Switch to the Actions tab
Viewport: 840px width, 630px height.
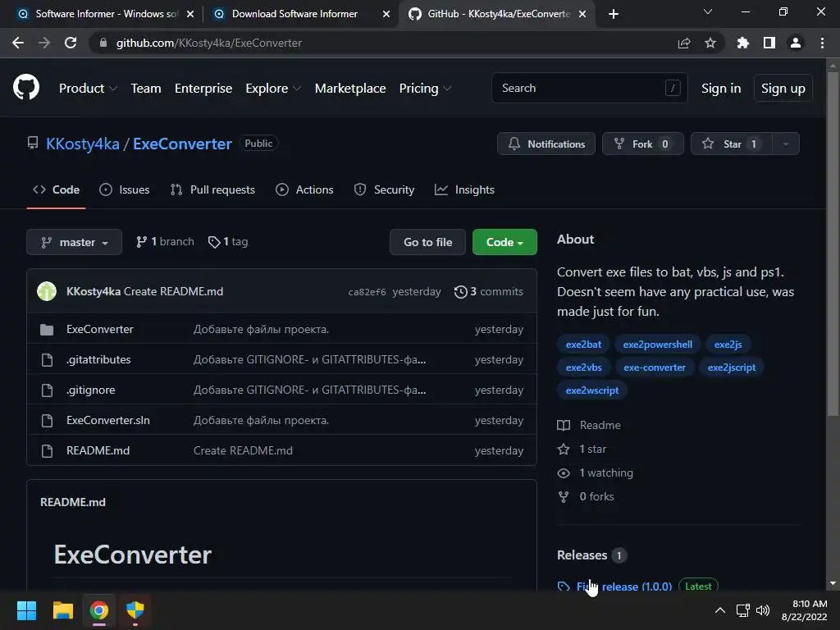coord(304,189)
